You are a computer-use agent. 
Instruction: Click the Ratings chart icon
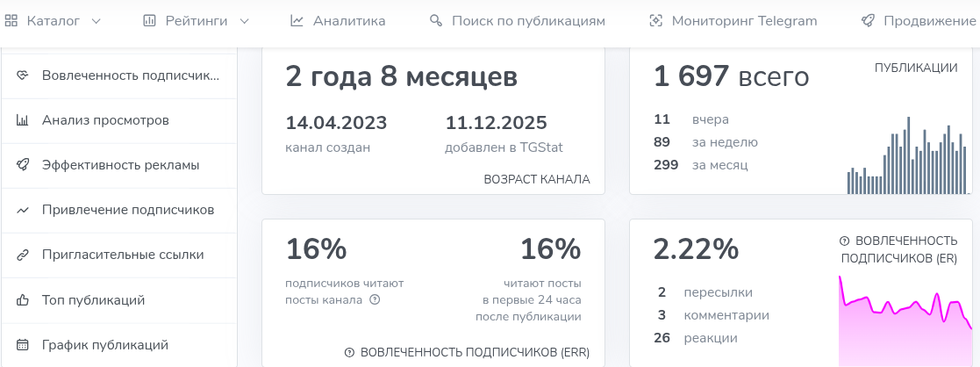150,21
